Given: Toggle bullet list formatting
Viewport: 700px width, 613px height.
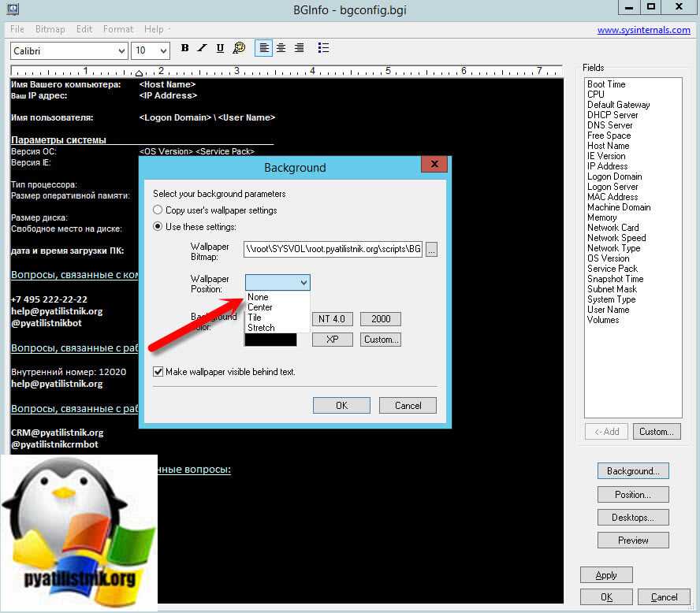Looking at the screenshot, I should coord(323,48).
